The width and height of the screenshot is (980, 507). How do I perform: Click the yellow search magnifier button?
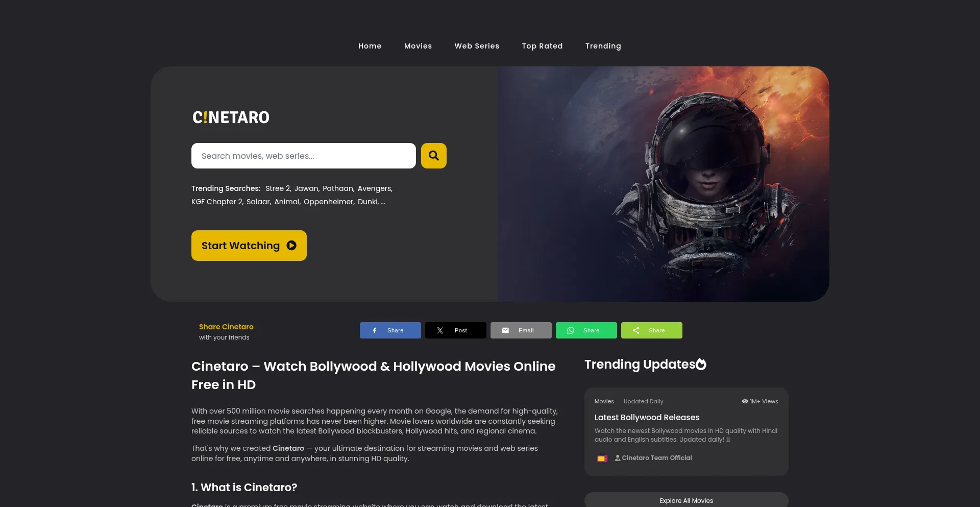click(434, 156)
